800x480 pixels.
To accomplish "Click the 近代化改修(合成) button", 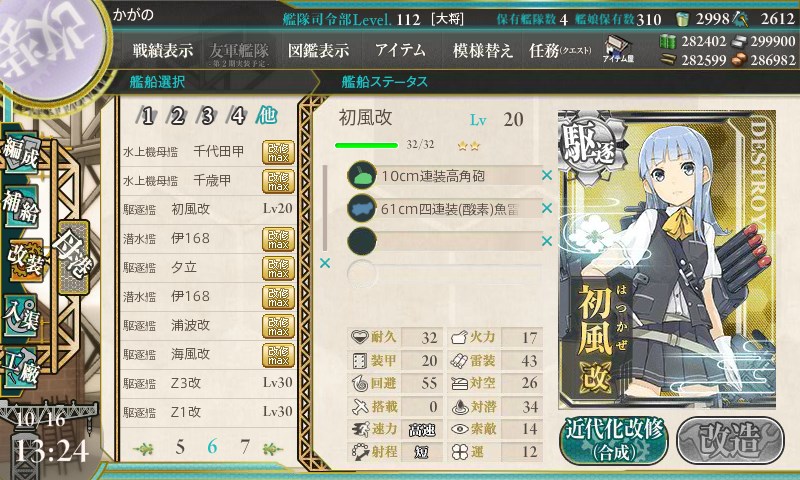I will (x=614, y=439).
